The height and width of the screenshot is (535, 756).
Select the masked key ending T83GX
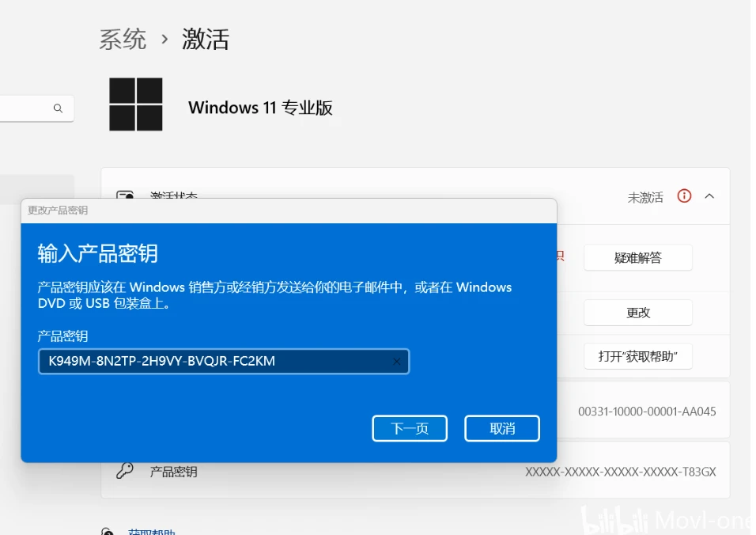pos(621,472)
